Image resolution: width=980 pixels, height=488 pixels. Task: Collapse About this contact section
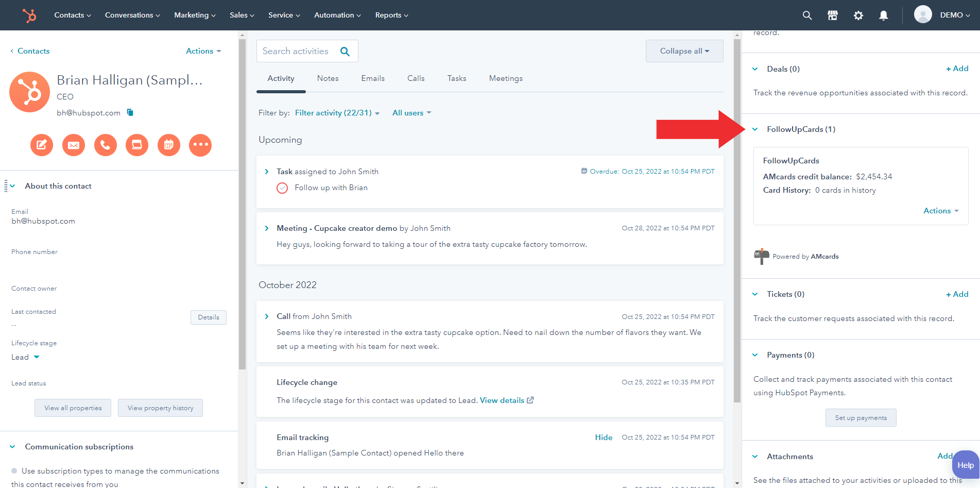(12, 186)
